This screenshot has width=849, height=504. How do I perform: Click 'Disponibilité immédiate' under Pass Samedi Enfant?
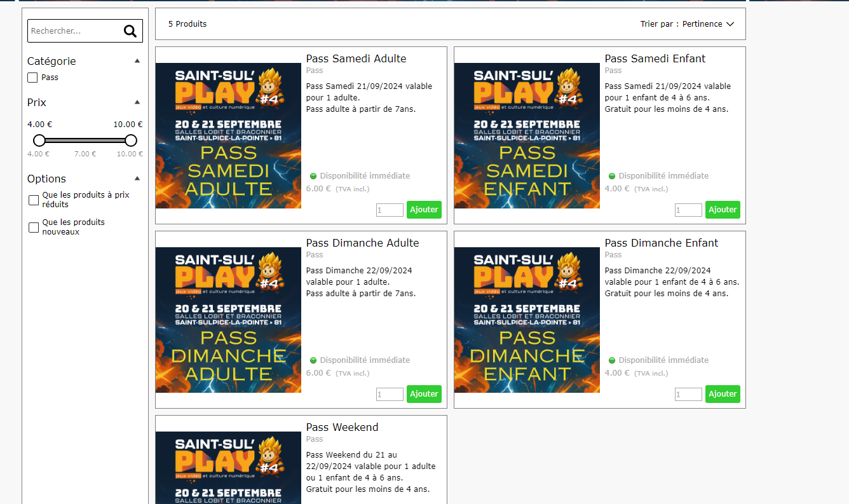tap(663, 176)
